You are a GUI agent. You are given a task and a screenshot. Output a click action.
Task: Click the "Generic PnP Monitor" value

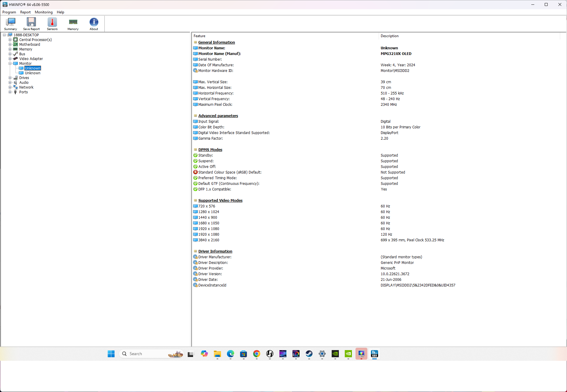point(397,263)
